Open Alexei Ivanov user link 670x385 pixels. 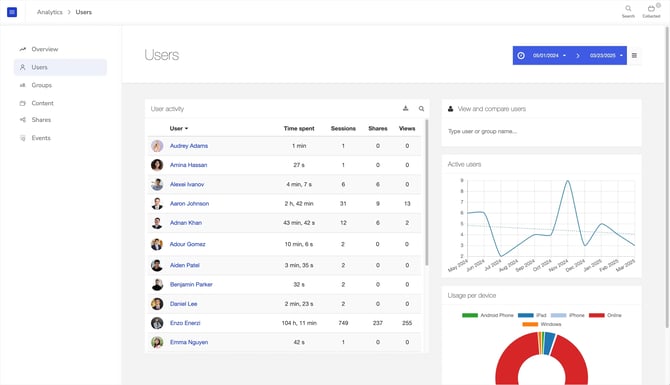click(187, 184)
